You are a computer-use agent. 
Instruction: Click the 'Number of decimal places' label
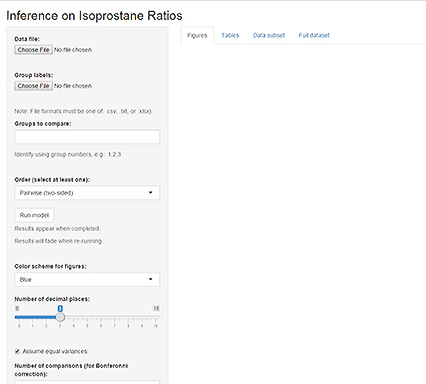52,299
